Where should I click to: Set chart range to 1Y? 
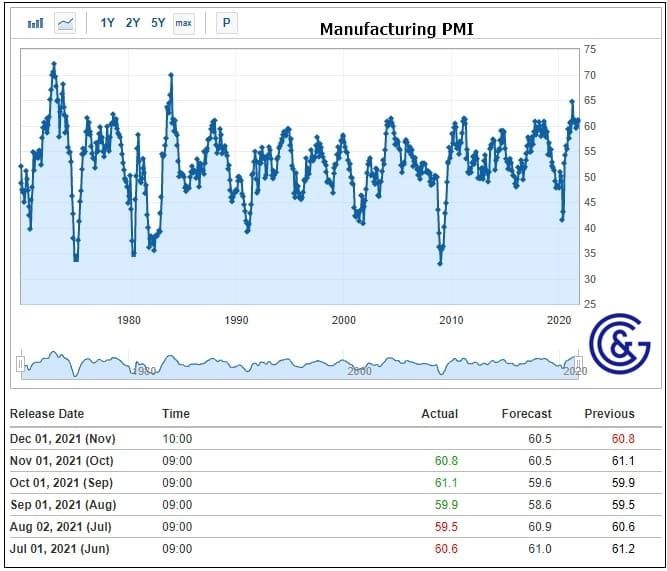point(108,22)
